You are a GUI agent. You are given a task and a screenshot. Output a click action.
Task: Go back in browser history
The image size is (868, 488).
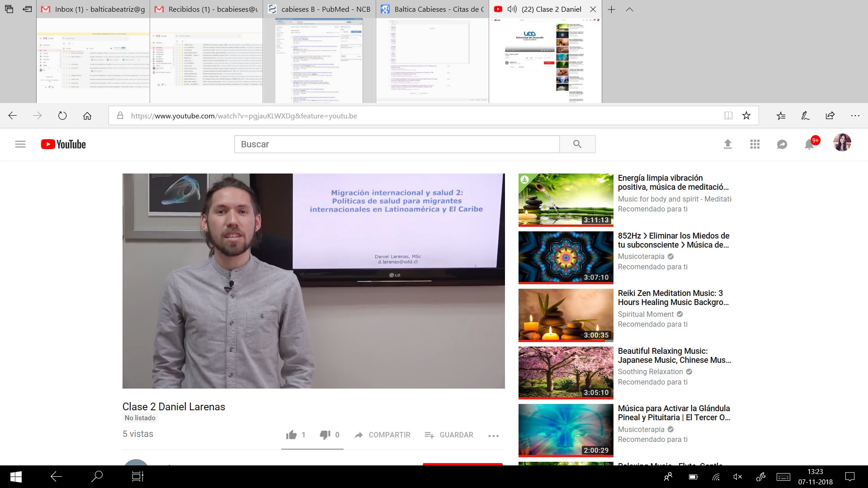click(x=13, y=116)
